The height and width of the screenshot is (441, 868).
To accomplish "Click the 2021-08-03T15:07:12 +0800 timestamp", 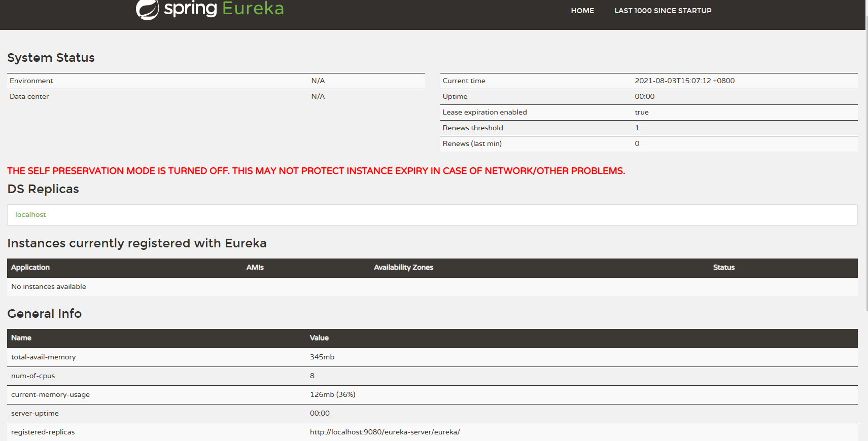I will coord(684,81).
